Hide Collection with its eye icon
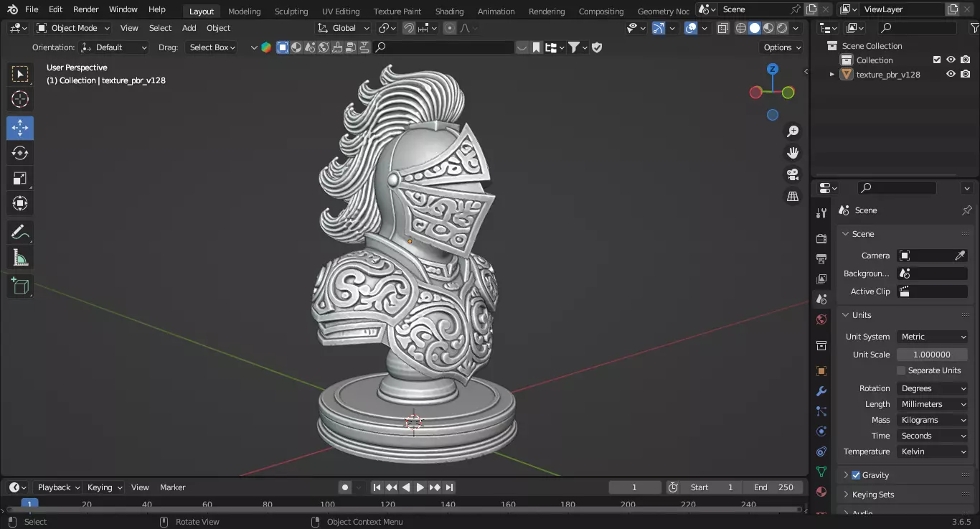This screenshot has width=980, height=529. coord(951,60)
